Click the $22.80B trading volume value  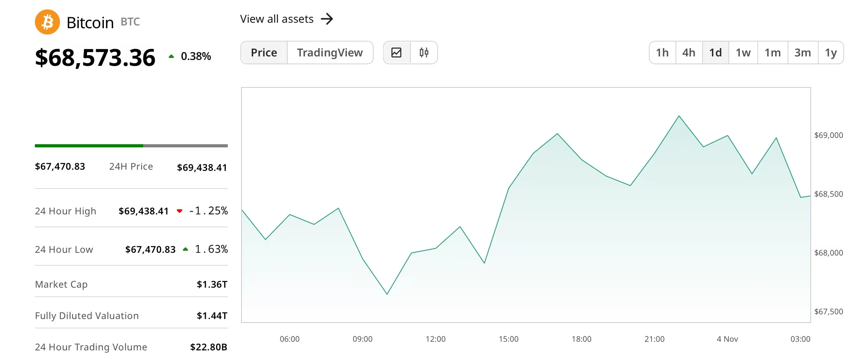pos(209,347)
